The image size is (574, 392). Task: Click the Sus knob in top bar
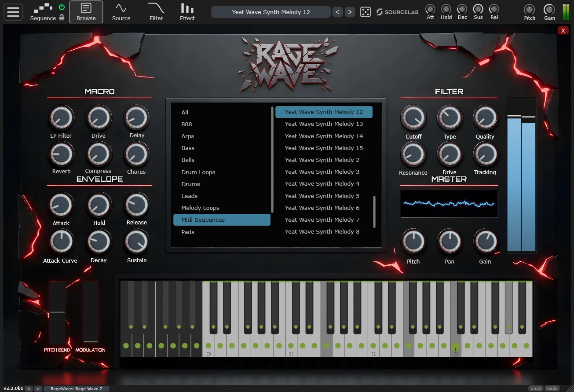tap(478, 9)
